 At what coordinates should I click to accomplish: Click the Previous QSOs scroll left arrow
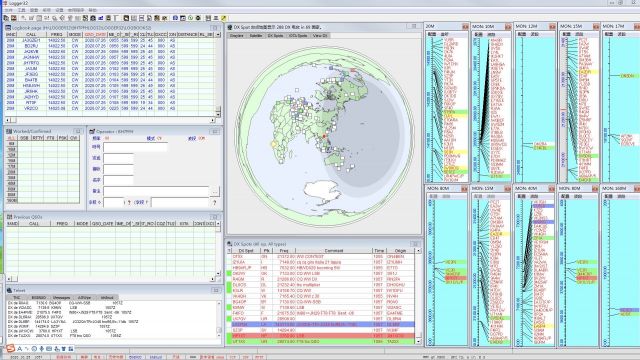8,279
